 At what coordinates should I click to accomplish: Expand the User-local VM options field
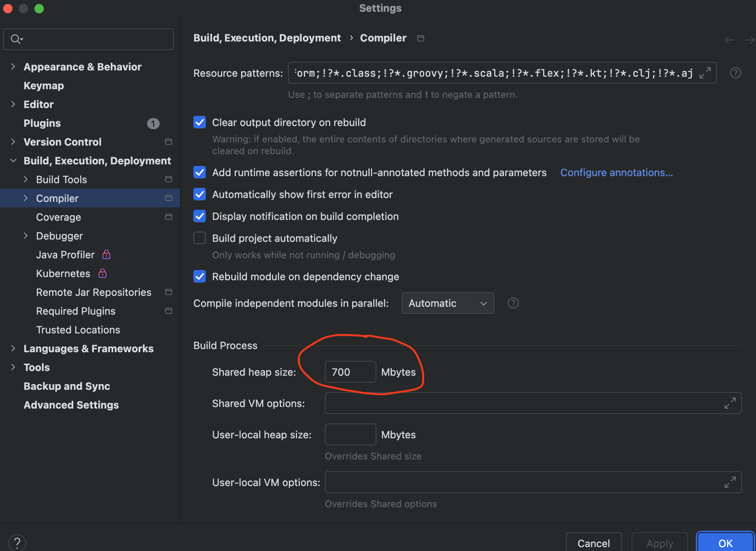(x=730, y=482)
